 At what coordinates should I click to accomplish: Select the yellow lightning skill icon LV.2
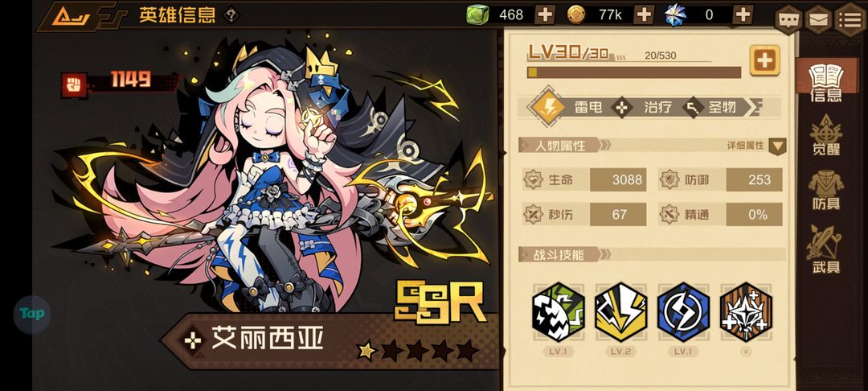(620, 312)
